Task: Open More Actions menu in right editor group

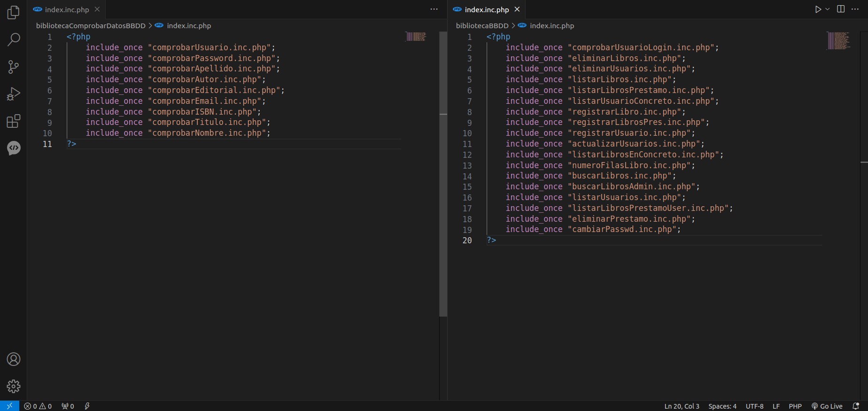Action: tap(855, 9)
